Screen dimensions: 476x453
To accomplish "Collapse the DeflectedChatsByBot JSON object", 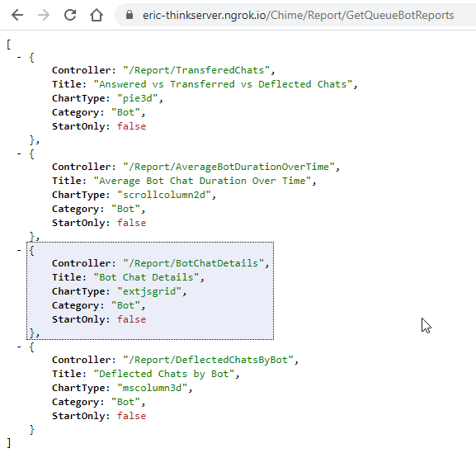I will 19,347.
